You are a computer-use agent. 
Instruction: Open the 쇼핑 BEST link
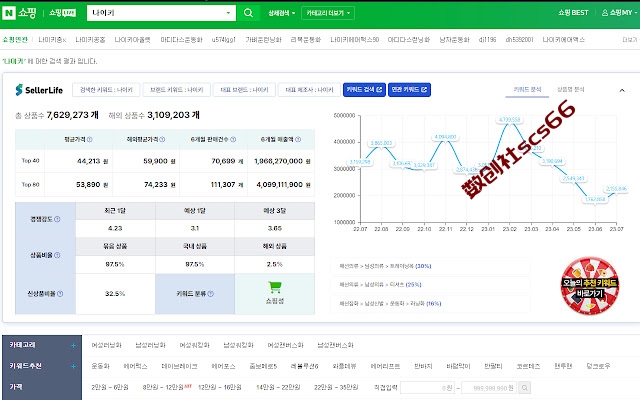pos(573,13)
